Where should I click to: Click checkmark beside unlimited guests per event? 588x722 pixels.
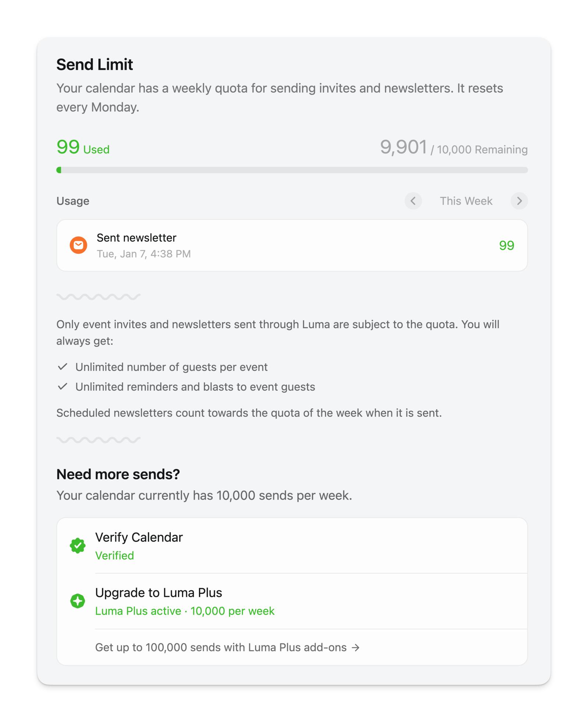click(63, 367)
